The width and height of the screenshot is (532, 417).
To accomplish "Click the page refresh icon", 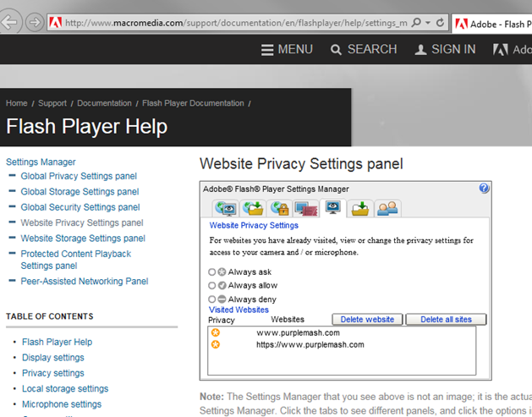I will 440,23.
